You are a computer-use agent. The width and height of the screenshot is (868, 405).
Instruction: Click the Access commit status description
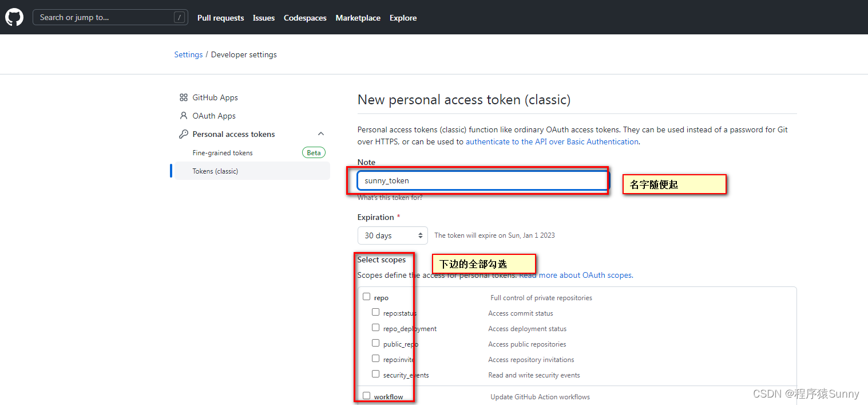point(521,313)
